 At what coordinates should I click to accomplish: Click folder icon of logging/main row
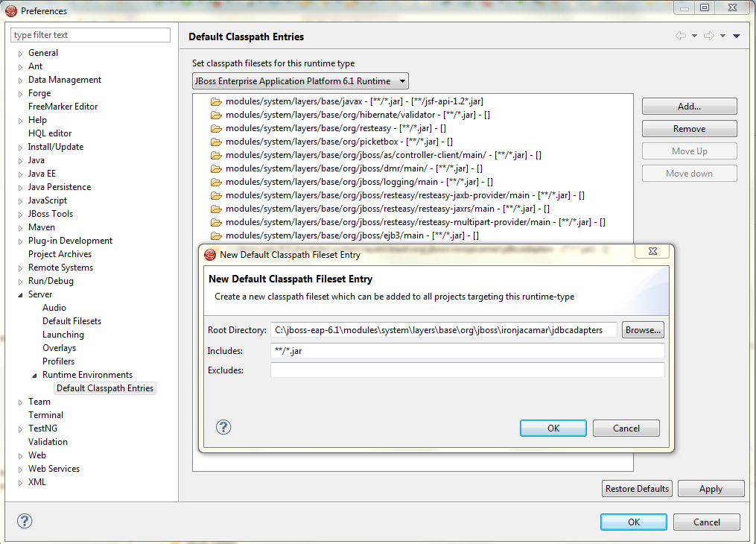click(x=216, y=182)
